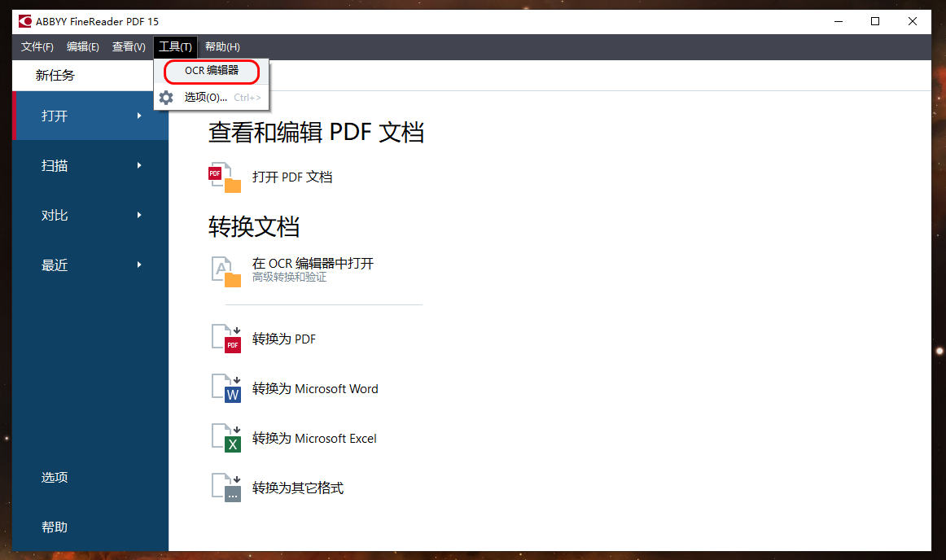This screenshot has width=946, height=560.
Task: Click the ABBYY FineReader logo icon
Action: point(24,22)
